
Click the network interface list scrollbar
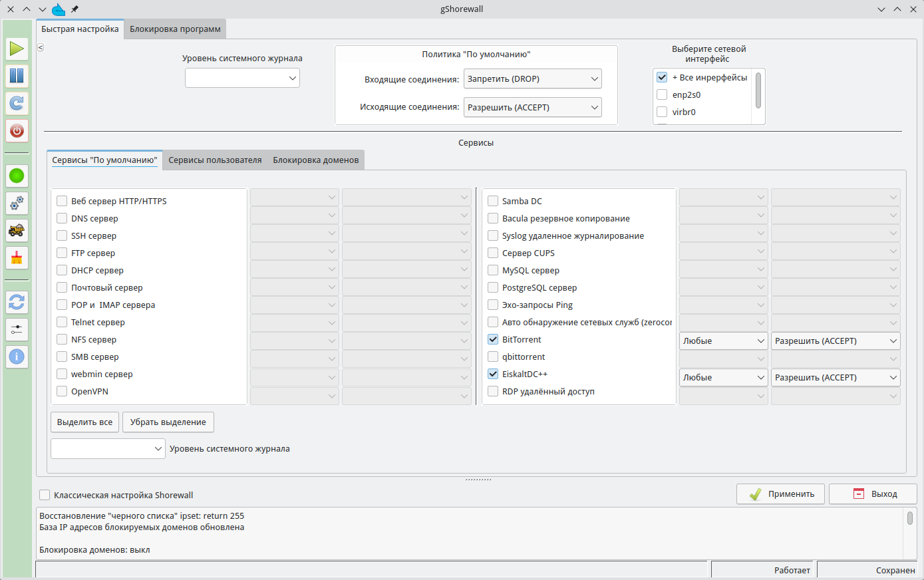[758, 90]
